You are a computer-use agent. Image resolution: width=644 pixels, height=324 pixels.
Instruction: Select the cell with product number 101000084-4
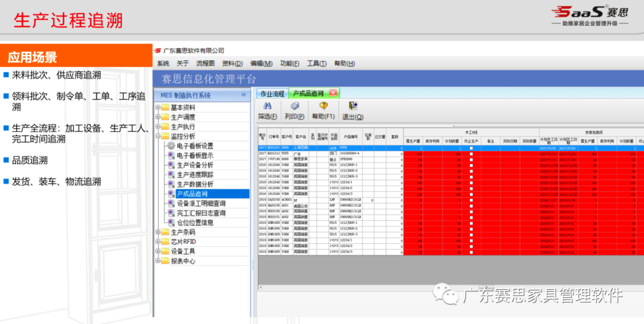[351, 154]
